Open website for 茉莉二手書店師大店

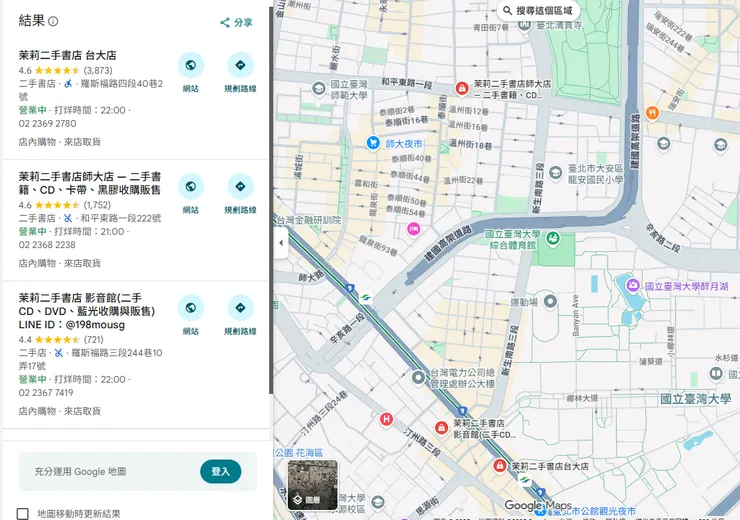191,186
